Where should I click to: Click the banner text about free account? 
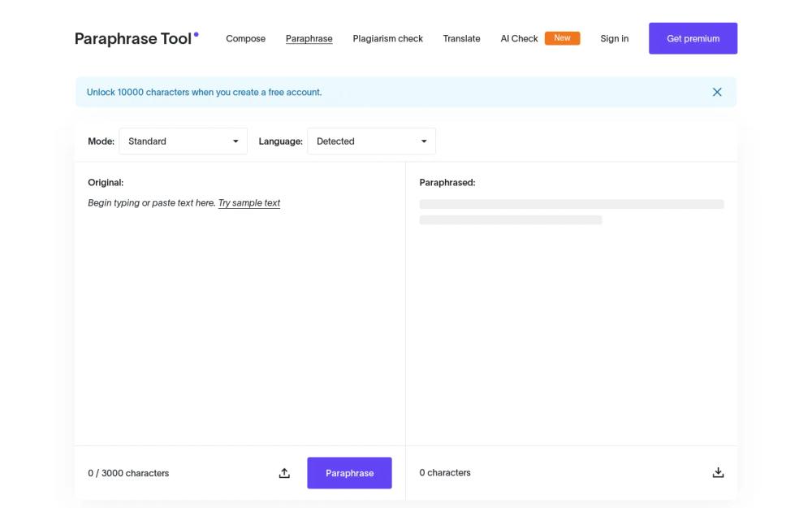[x=204, y=93]
